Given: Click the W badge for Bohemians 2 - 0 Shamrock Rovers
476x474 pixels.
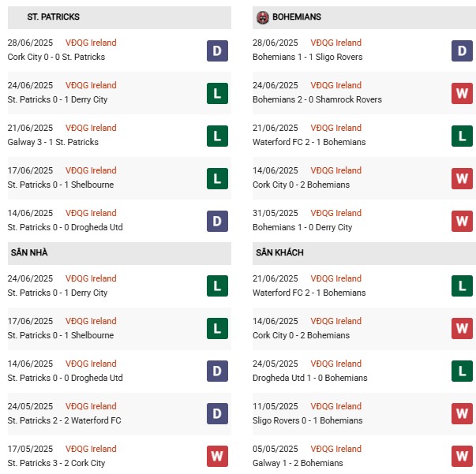Looking at the screenshot, I should tap(462, 94).
